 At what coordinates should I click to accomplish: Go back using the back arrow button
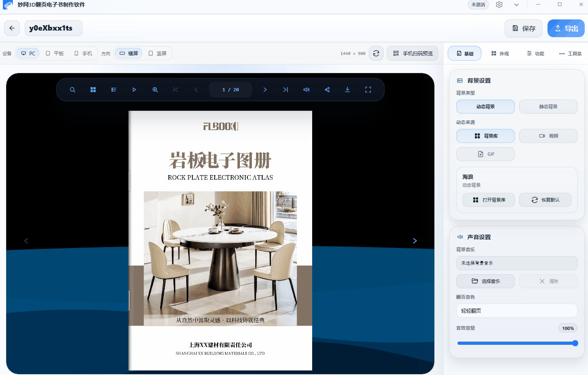pos(12,28)
